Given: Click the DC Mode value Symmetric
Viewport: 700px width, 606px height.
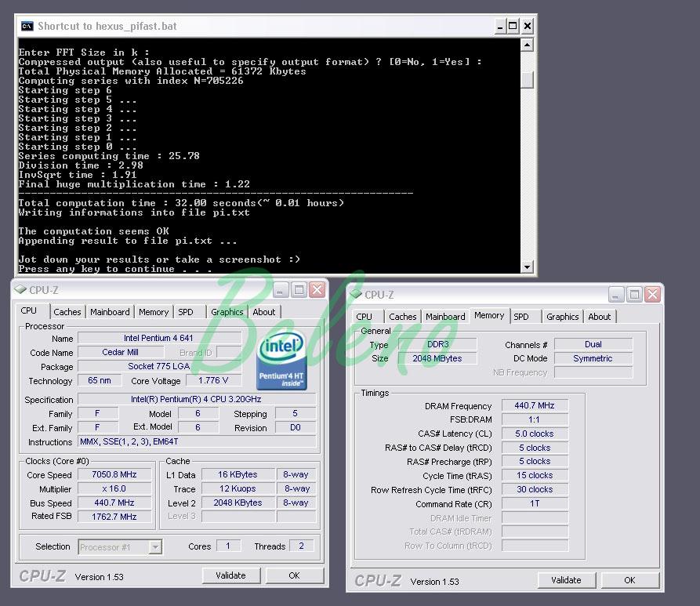Looking at the screenshot, I should coord(593,358).
